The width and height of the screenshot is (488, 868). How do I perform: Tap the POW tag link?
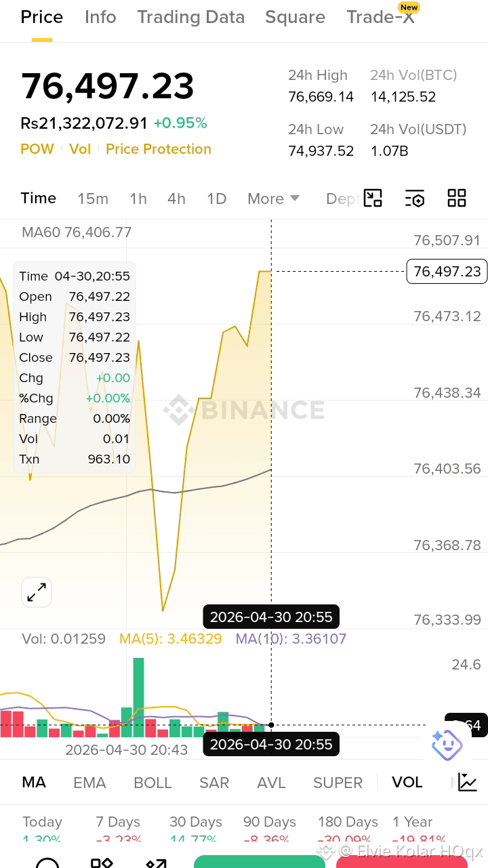tap(37, 149)
